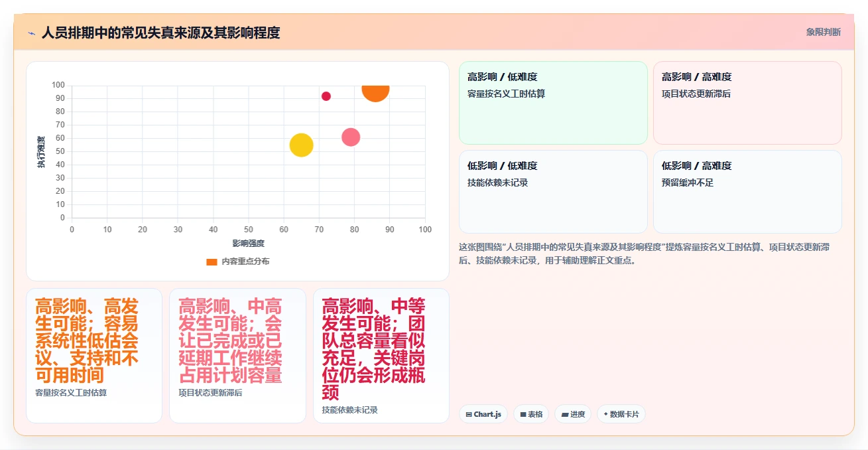Open the 高影响 / 高难度 quadrant card
This screenshot has height=450, width=868.
(x=747, y=103)
